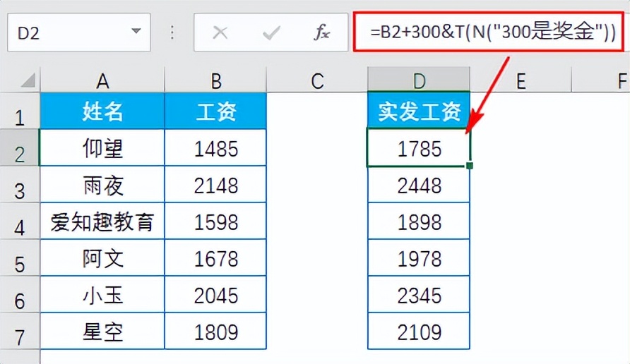This screenshot has height=364, width=630.
Task: Select the salary cell 1678
Action: click(215, 257)
